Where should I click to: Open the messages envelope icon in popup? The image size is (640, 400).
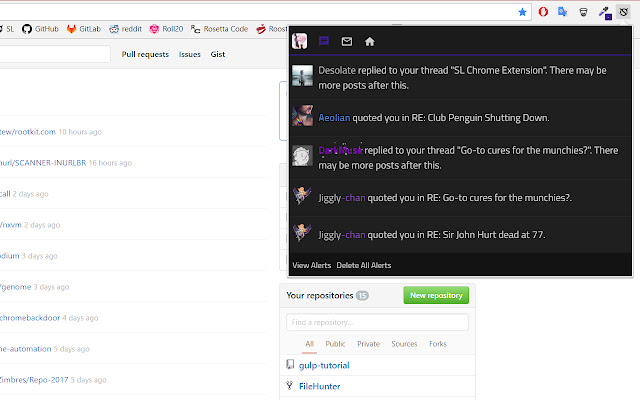(x=347, y=41)
